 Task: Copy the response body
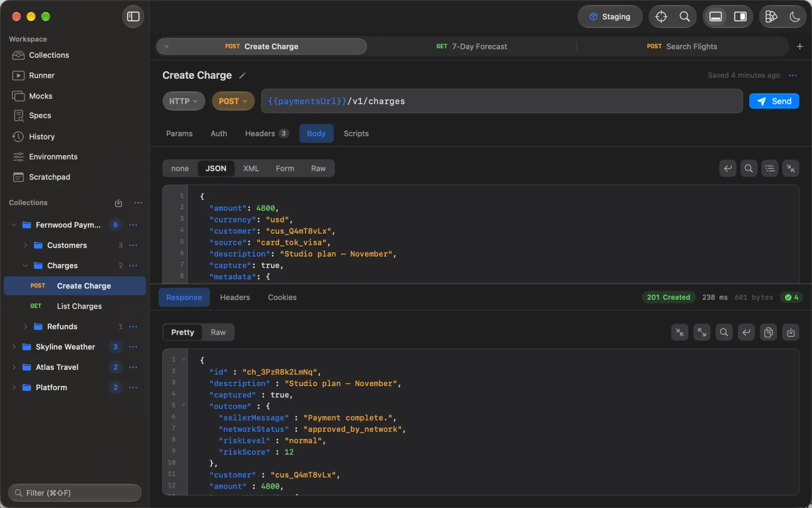[x=768, y=332]
